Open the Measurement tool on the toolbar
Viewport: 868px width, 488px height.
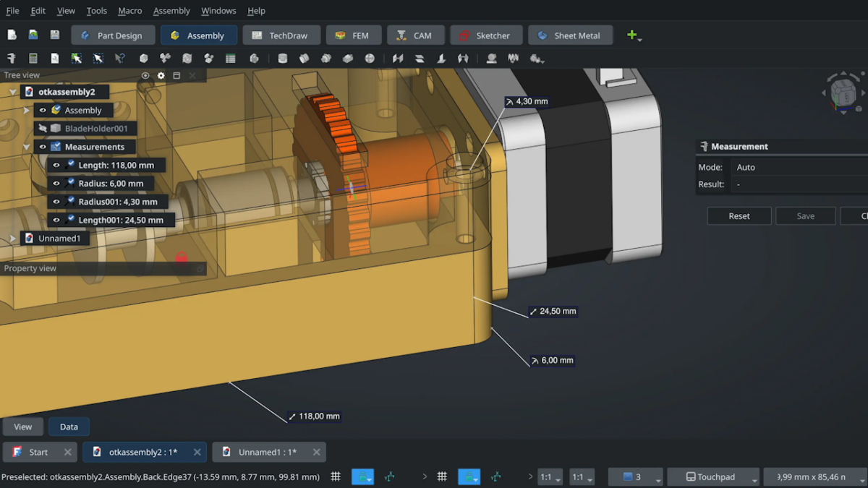12,59
